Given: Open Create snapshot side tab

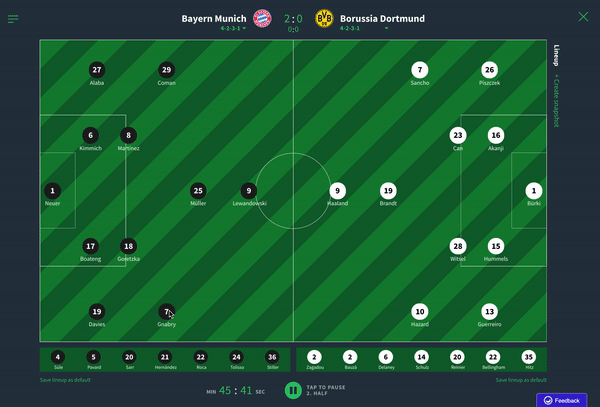Looking at the screenshot, I should click(556, 101).
